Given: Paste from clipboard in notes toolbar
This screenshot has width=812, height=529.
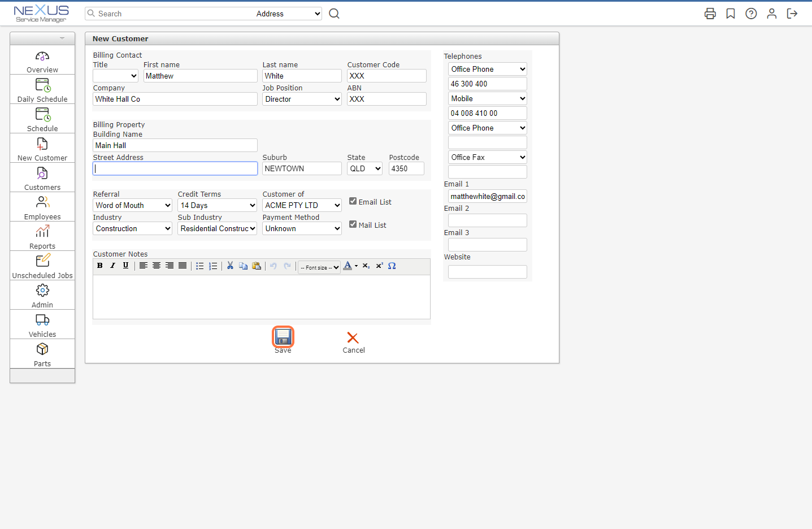Looking at the screenshot, I should point(257,266).
